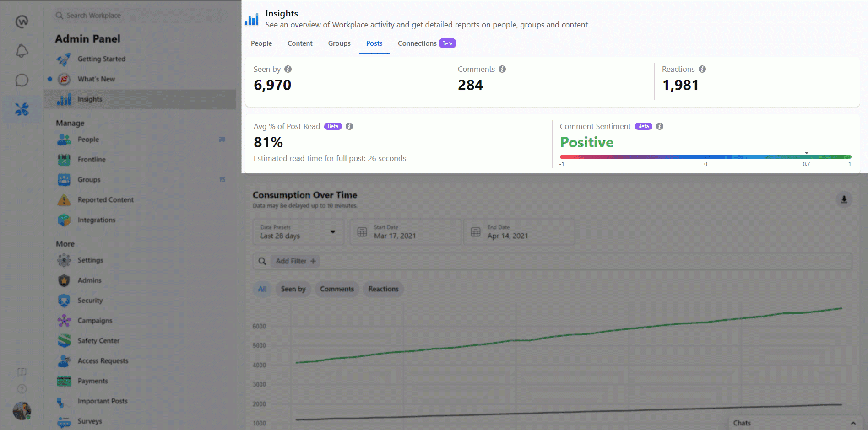Click the Insights bar chart sidebar icon

click(x=64, y=99)
